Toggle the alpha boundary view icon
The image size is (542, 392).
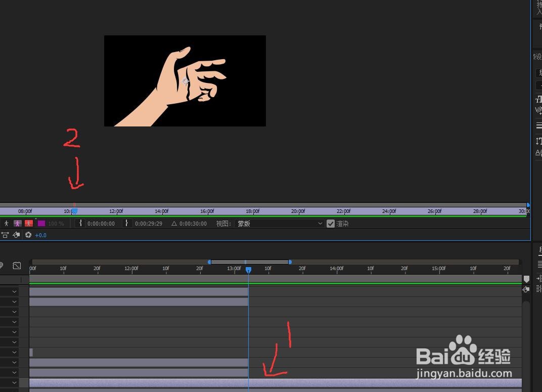point(18,224)
